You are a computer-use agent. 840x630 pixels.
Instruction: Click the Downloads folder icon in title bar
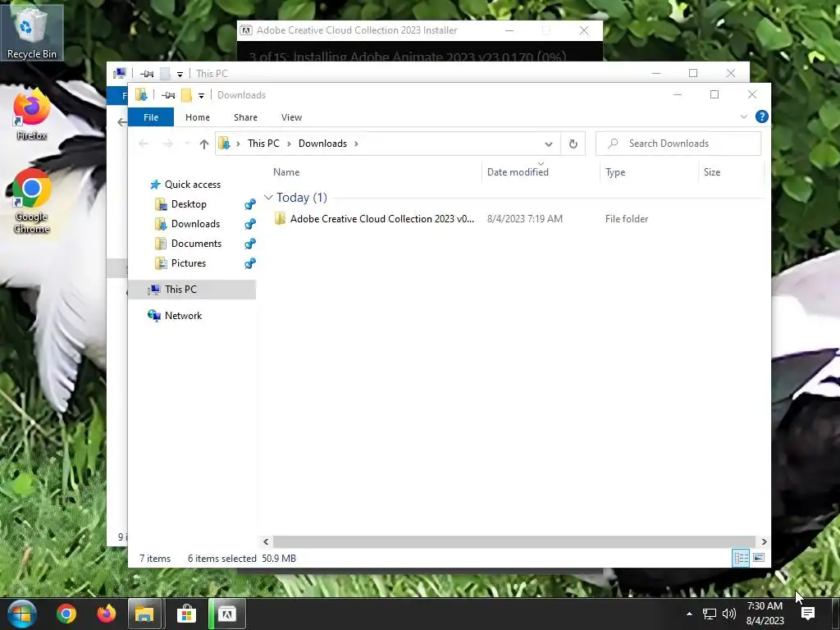[141, 95]
